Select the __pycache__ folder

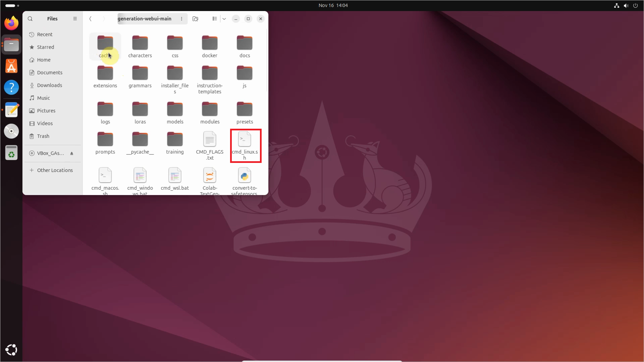click(x=140, y=143)
